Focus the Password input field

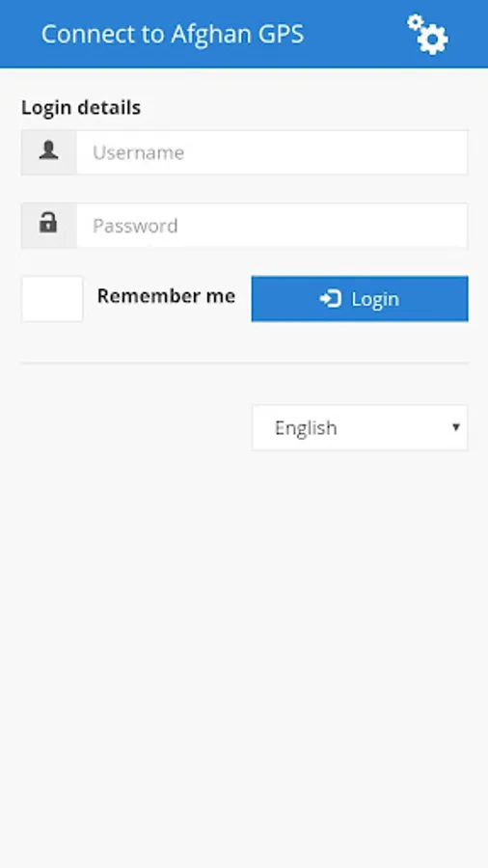[272, 226]
